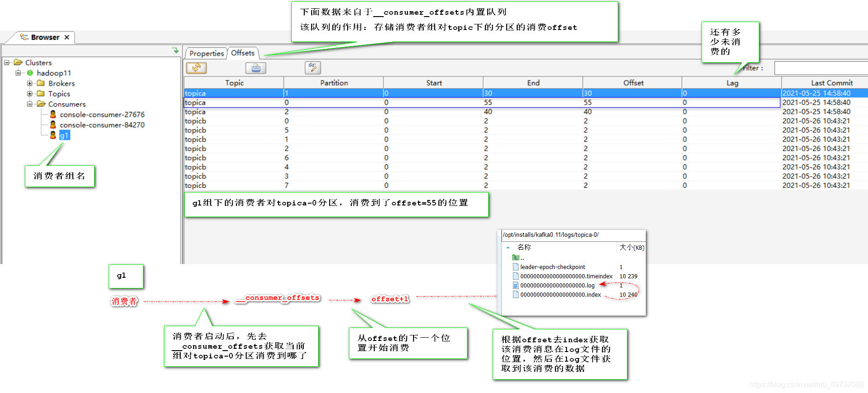The image size is (868, 393).
Task: Click the edit offsets pencil icon
Action: (313, 68)
